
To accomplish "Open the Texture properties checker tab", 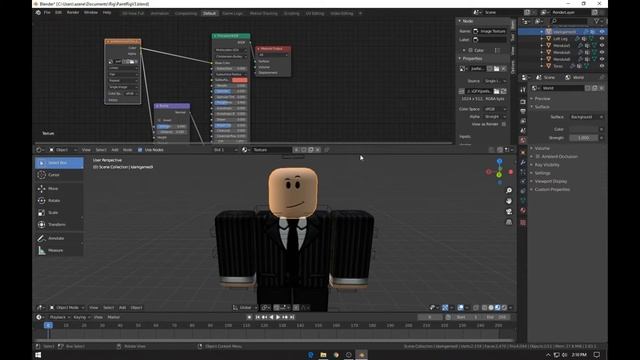I will [x=523, y=222].
